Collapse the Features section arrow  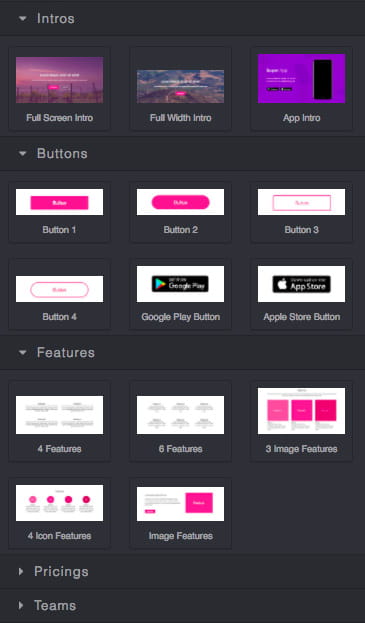(23, 352)
